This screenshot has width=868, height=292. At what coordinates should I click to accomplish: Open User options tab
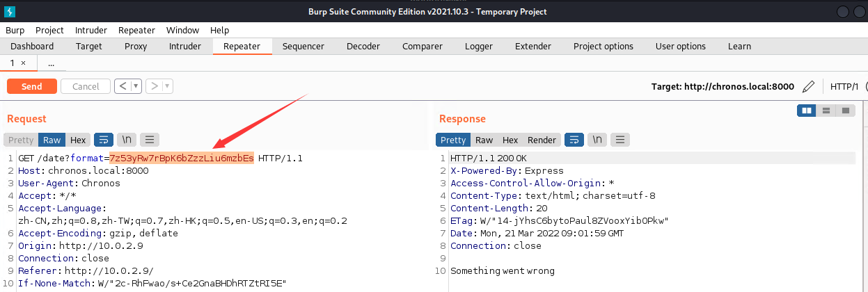coord(680,47)
